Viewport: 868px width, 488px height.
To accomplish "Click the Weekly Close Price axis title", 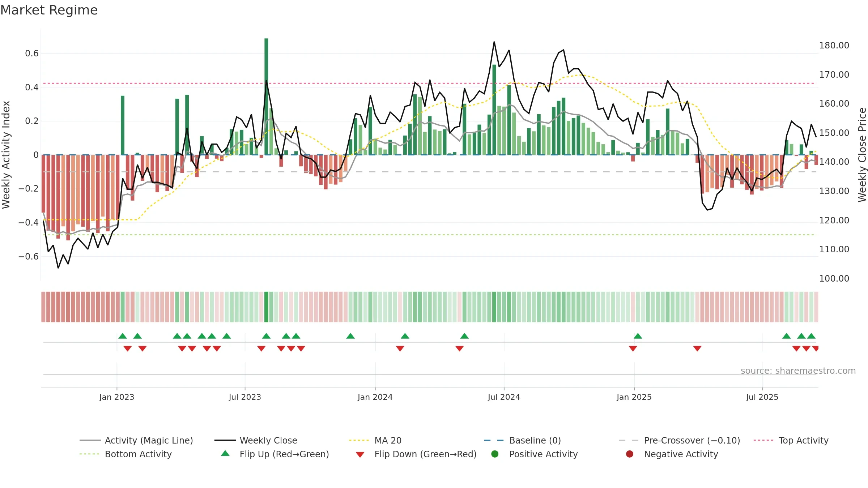I will coord(863,155).
